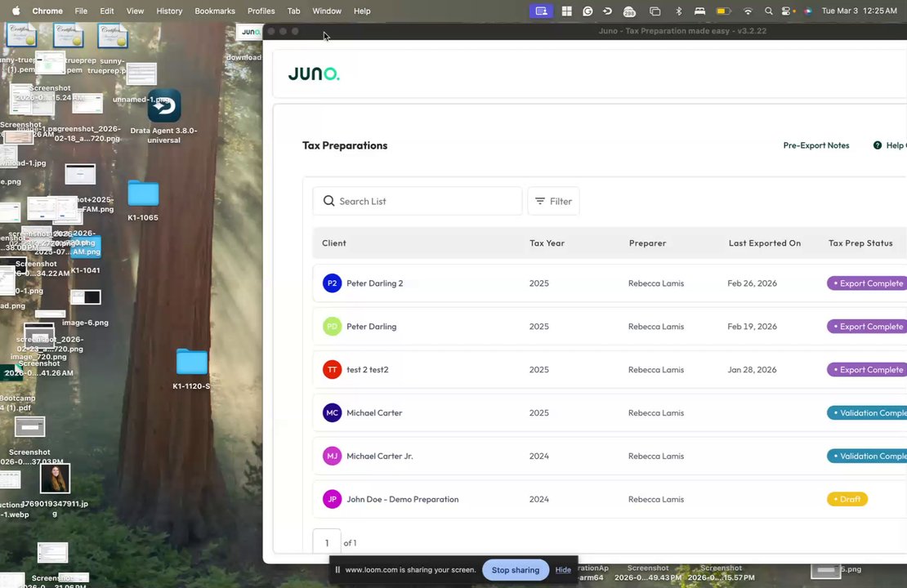Click the MC avatar for Michael Carter
This screenshot has height=588, width=907.
tap(332, 412)
